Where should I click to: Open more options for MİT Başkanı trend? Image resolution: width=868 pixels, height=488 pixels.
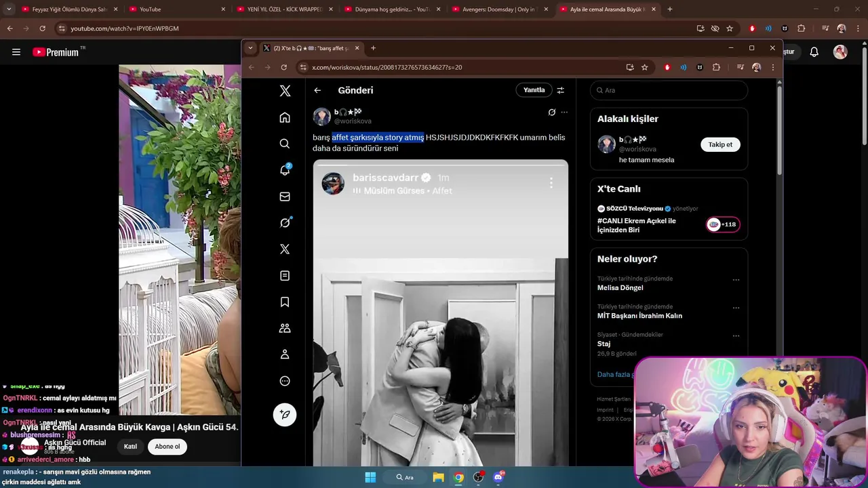736,308
